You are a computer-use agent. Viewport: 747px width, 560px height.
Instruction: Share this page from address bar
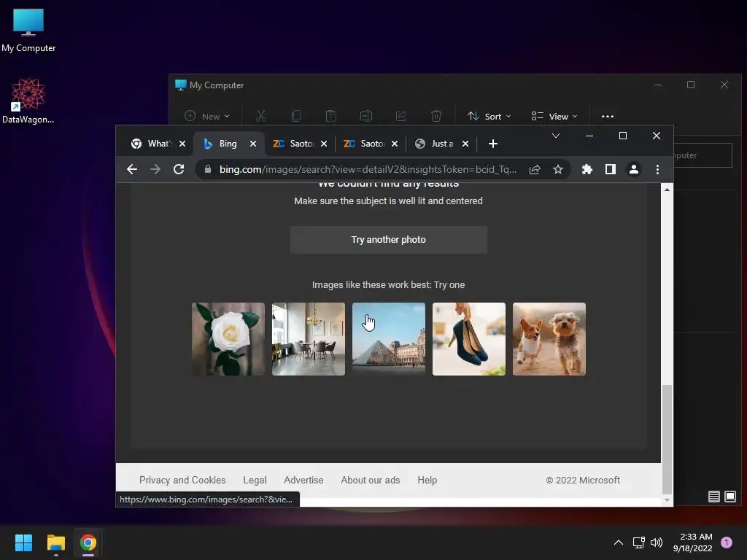pyautogui.click(x=535, y=169)
